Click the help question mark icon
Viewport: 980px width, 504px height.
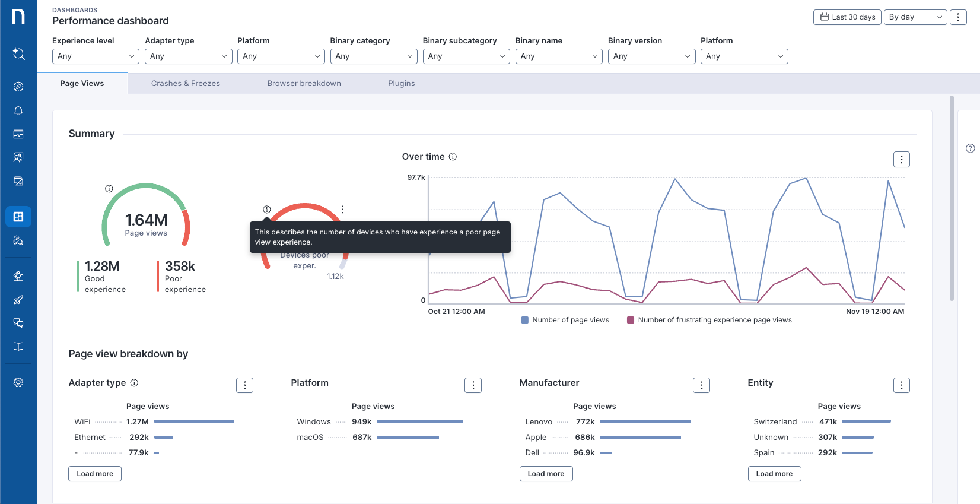coord(970,148)
